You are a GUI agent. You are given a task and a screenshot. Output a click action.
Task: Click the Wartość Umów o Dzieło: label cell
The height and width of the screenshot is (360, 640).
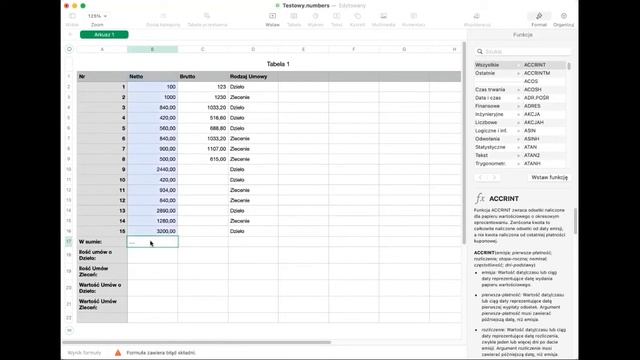click(102, 288)
